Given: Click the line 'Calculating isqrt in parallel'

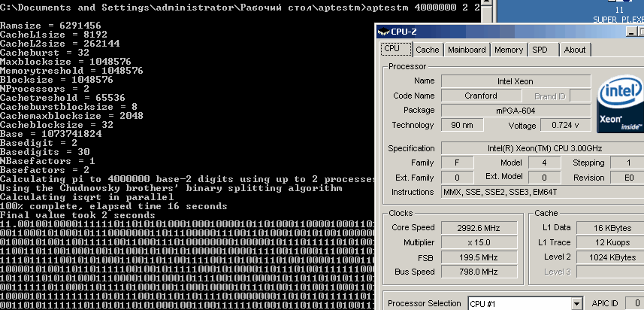Looking at the screenshot, I should (86, 197).
